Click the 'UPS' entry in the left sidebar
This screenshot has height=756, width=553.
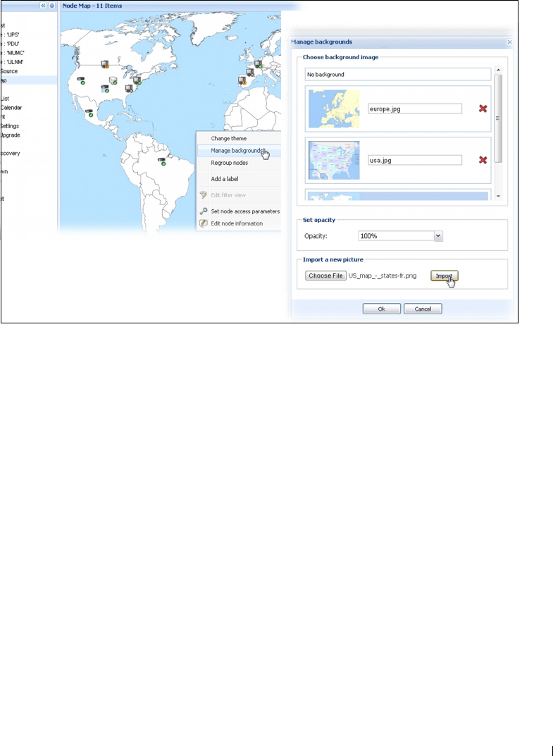[11, 35]
